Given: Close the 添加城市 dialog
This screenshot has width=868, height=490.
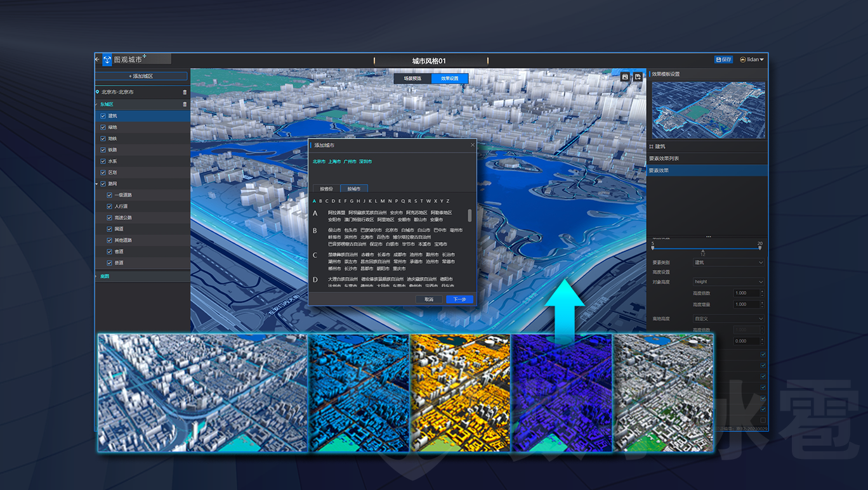Looking at the screenshot, I should 472,145.
